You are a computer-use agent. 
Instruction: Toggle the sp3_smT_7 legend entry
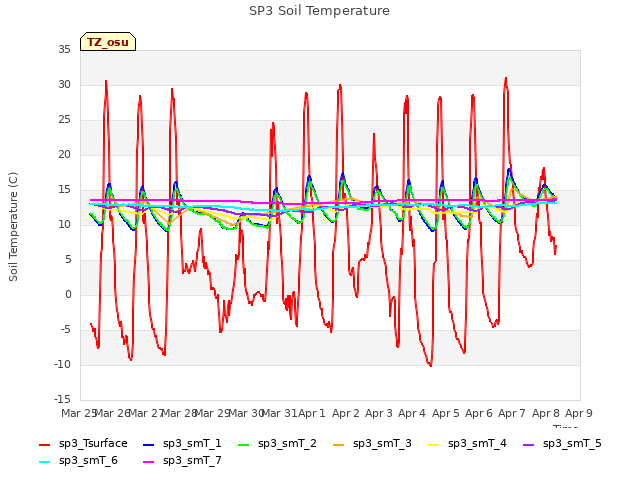tap(182, 461)
